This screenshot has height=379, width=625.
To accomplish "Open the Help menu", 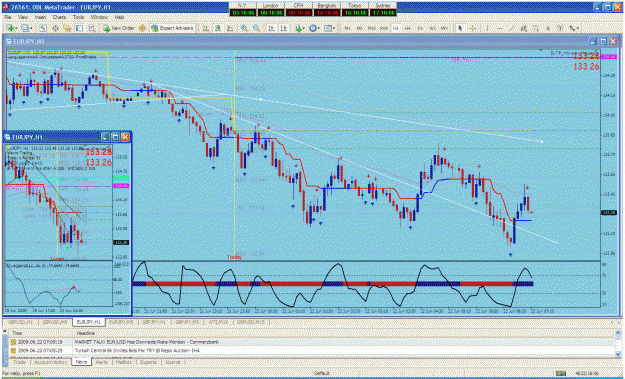I will 119,18.
